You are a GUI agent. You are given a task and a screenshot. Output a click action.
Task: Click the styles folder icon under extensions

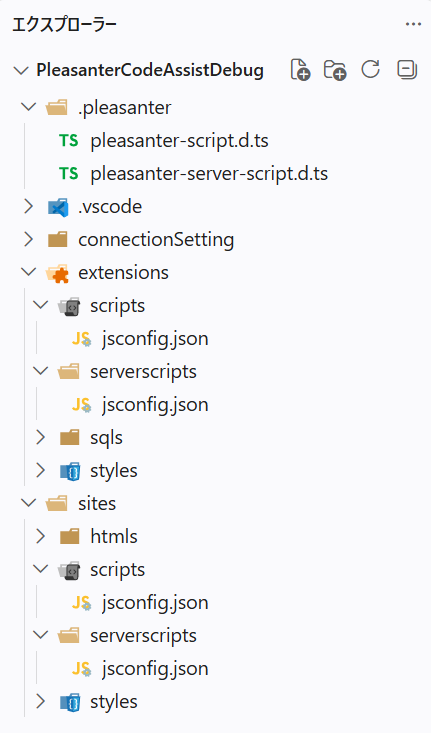pos(70,471)
